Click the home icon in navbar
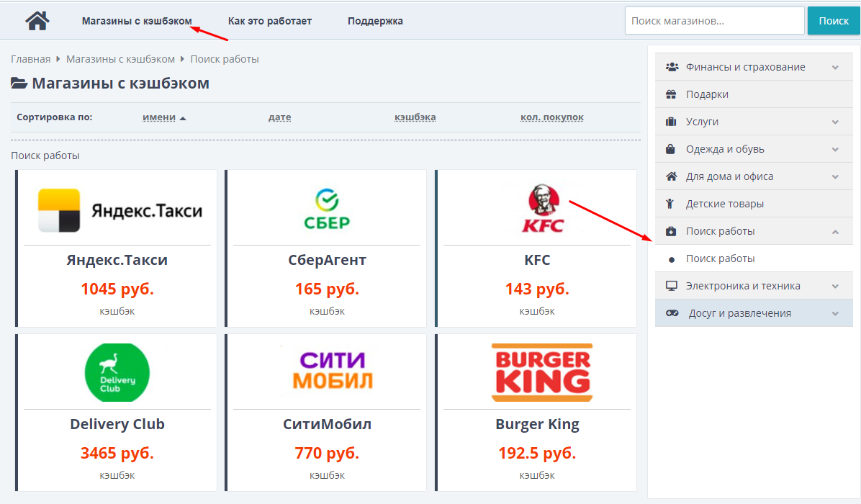861x504 pixels. click(37, 21)
